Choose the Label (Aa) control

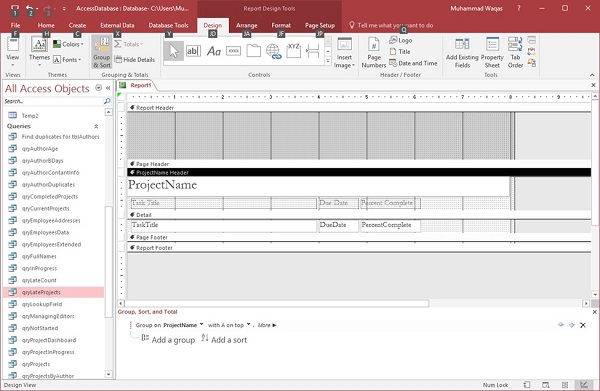point(214,51)
